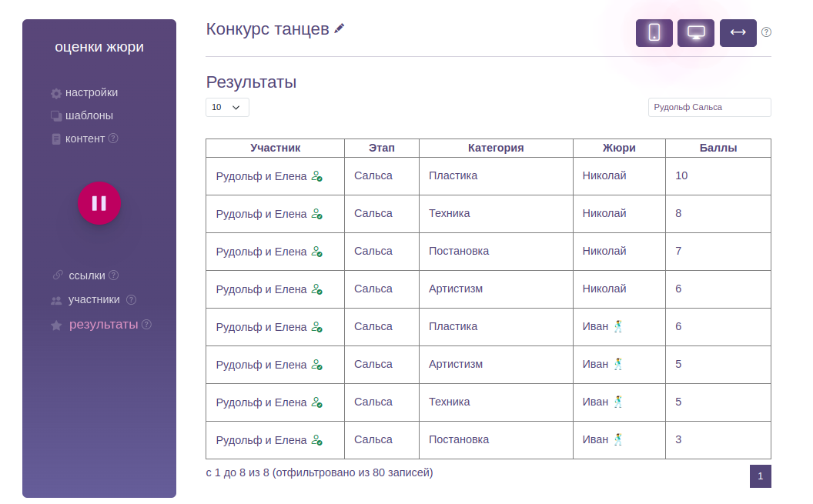Click the search field containing Рудольф Сальса

(x=709, y=107)
